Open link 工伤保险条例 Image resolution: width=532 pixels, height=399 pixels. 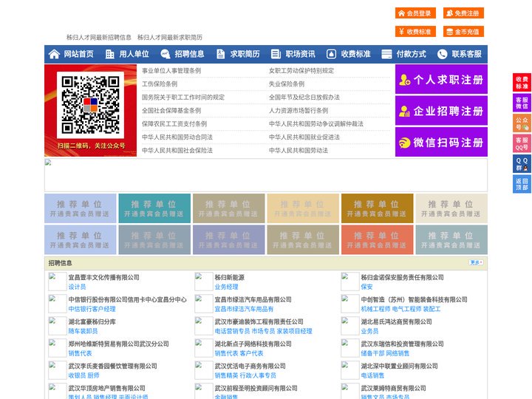(x=160, y=83)
